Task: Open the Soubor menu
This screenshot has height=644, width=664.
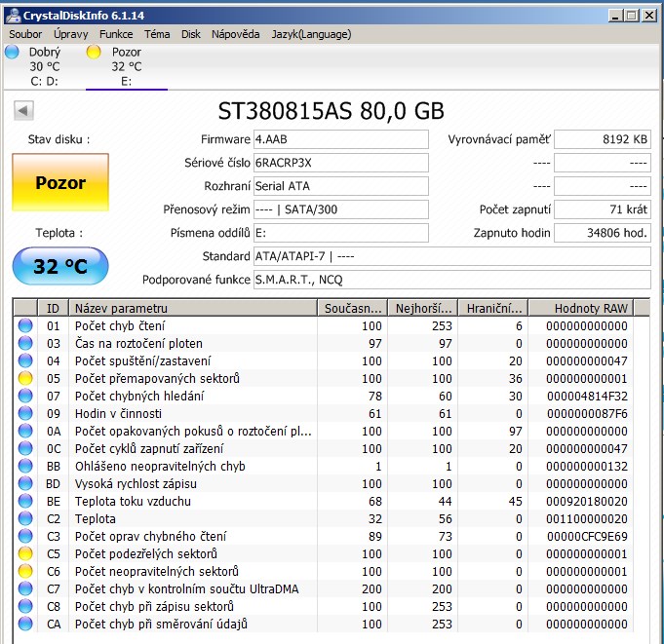Action: tap(25, 34)
